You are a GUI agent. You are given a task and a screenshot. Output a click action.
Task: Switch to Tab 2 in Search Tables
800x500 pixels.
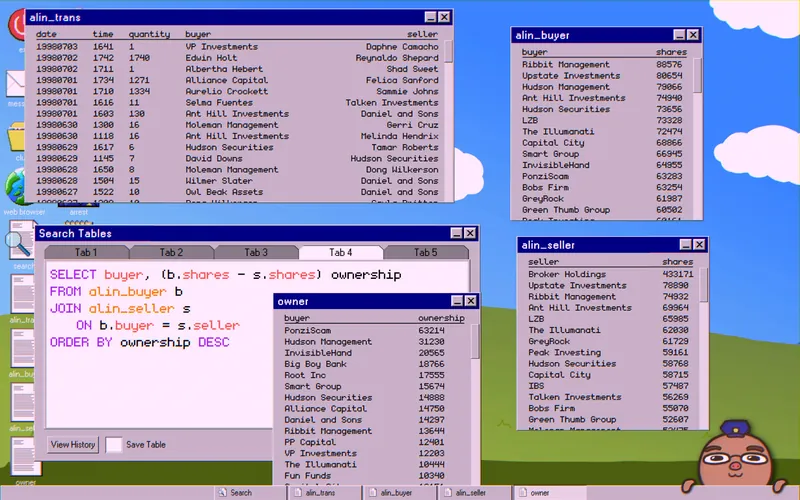[171, 253]
